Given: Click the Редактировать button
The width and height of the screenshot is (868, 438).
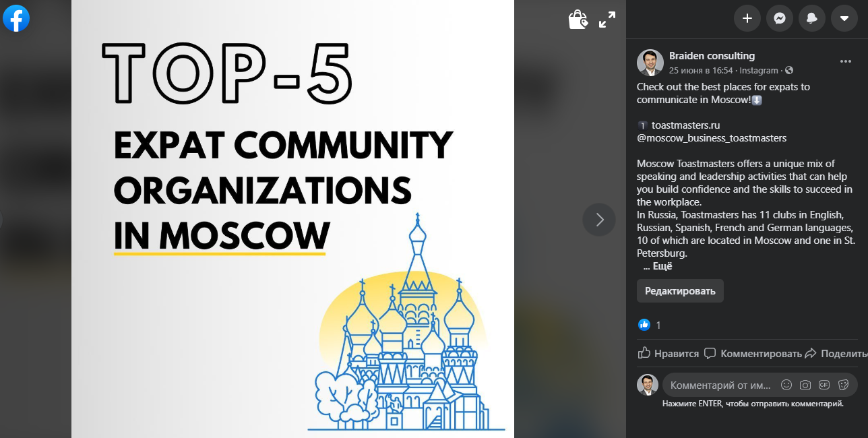Looking at the screenshot, I should pyautogui.click(x=680, y=291).
